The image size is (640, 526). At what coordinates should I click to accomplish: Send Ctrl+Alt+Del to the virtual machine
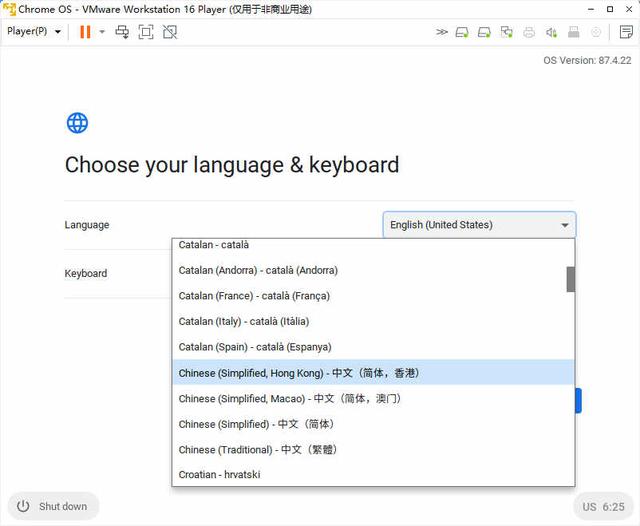tap(122, 32)
